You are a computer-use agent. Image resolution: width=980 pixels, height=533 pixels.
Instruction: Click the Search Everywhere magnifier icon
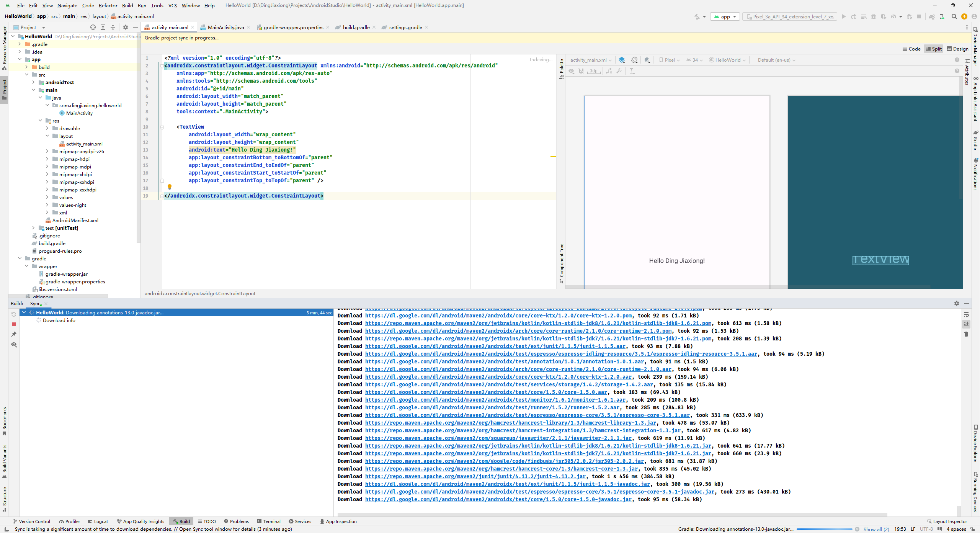(x=954, y=16)
